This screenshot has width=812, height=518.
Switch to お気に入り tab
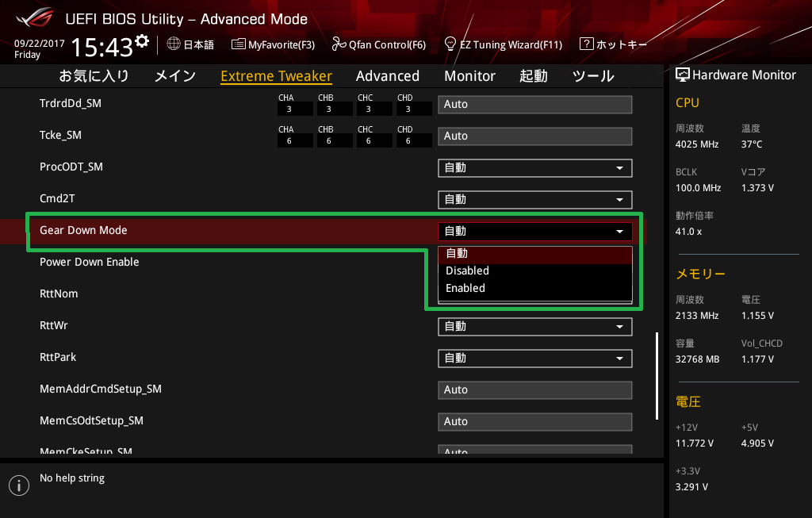point(94,76)
